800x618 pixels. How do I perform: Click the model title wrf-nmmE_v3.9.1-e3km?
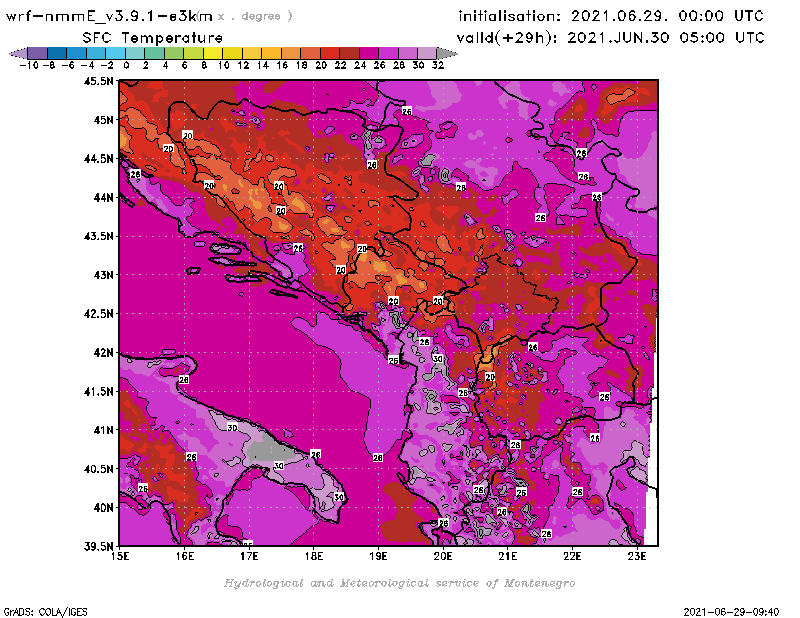tap(109, 16)
